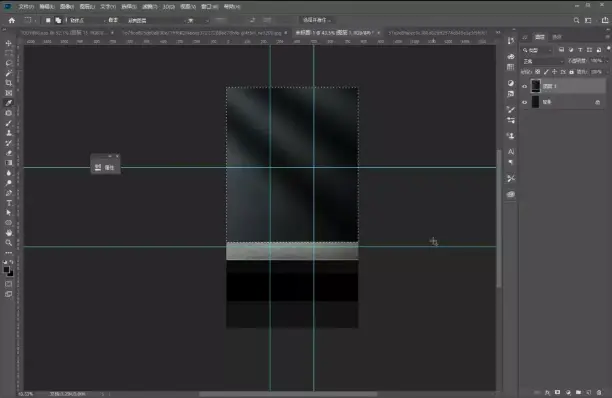This screenshot has height=398, width=612.
Task: Select the Clone Stamp tool
Action: pyautogui.click(x=9, y=133)
